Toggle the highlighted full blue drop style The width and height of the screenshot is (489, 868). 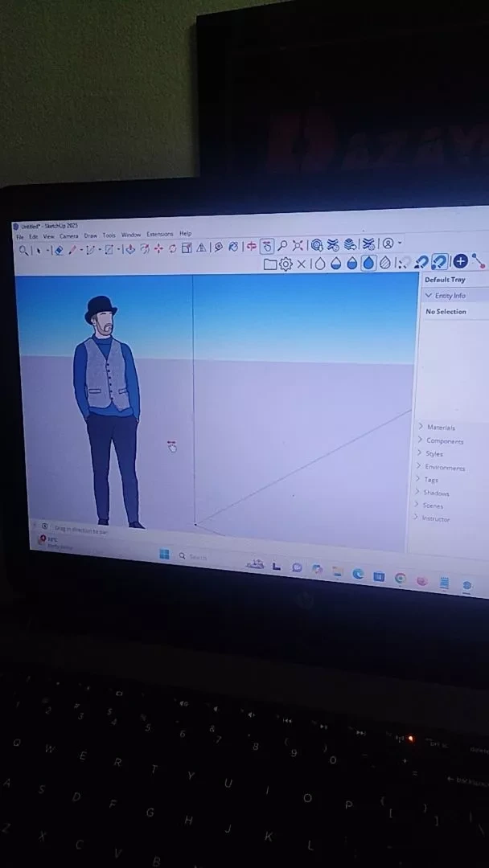[x=369, y=262]
